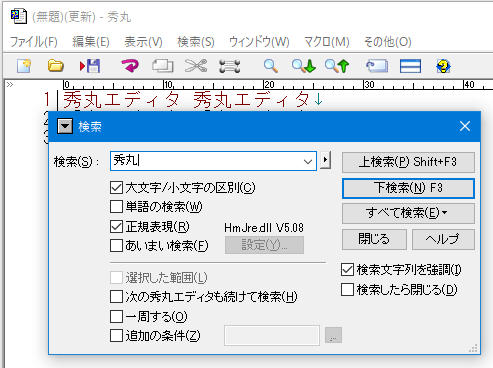Open the マクロ(M) menu
493x368 pixels.
click(x=327, y=42)
